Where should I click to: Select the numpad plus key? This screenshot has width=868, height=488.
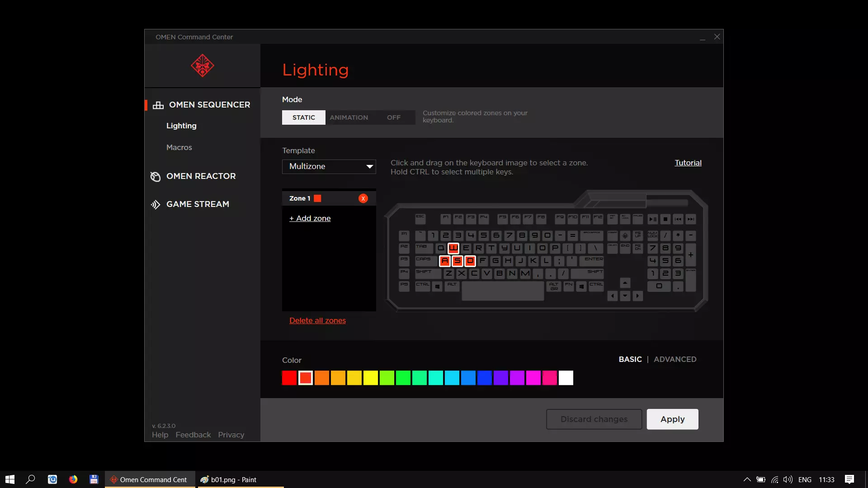[x=691, y=255]
